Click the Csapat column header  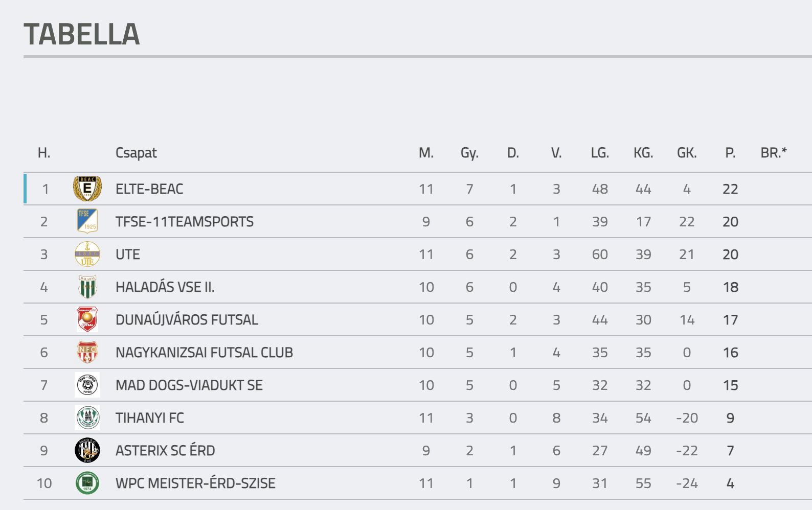point(136,153)
